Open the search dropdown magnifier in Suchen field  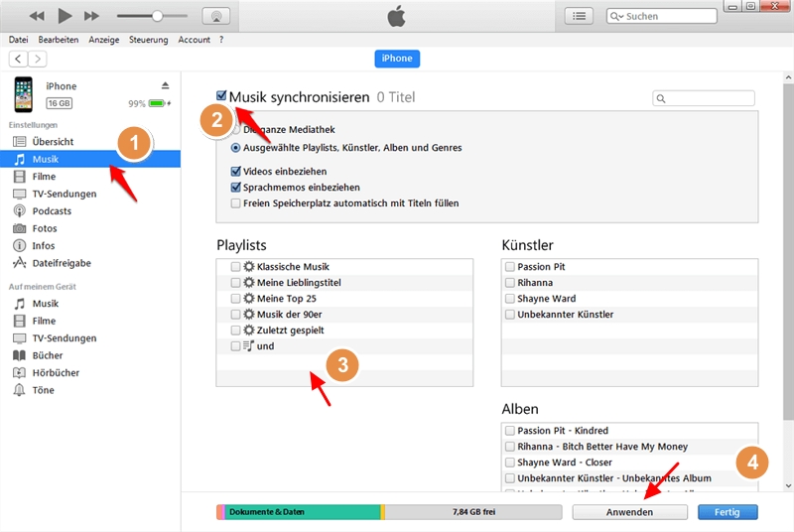click(618, 17)
